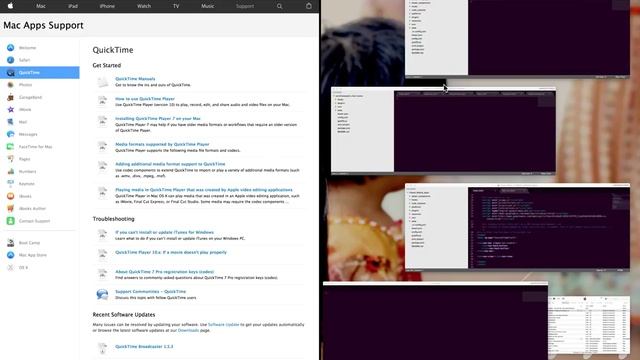
Task: Click the Mail stamp icon in sidebar
Action: tap(11, 122)
